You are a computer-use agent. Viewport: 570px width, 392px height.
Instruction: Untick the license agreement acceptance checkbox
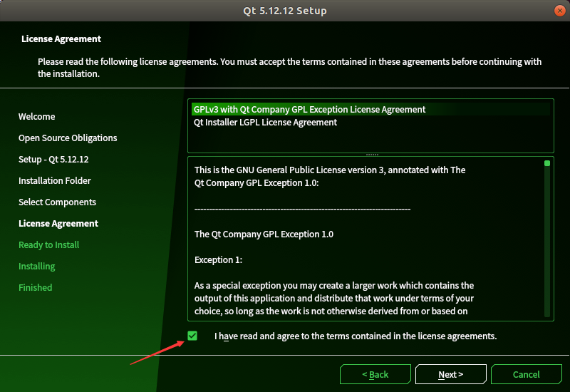coord(192,336)
